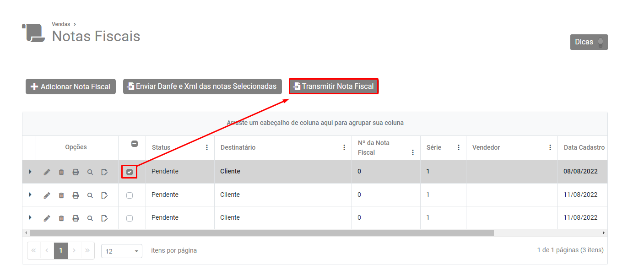644x276 pixels.
Task: Sort by the Destinatário column header
Action: click(x=238, y=147)
